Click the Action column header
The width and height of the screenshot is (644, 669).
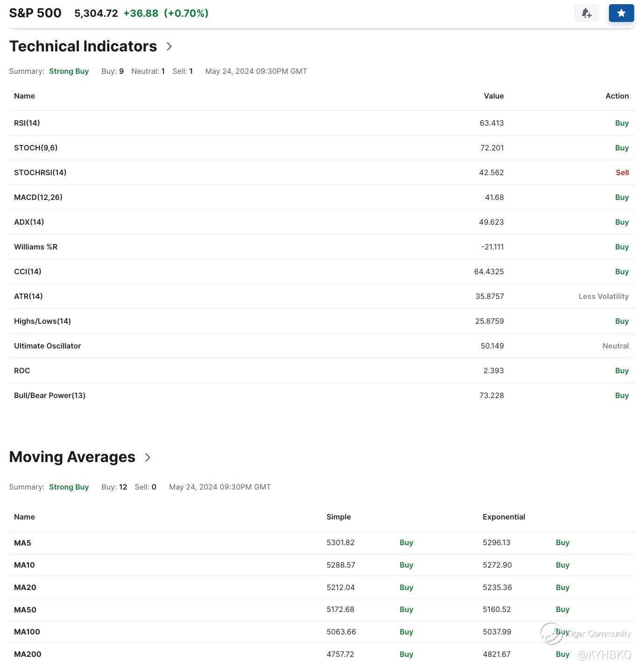(617, 96)
